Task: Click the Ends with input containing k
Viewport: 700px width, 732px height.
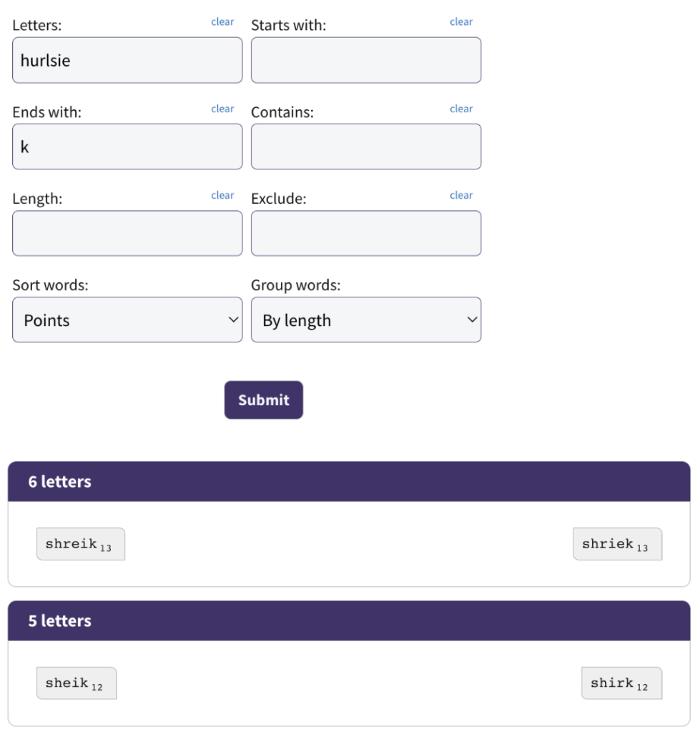Action: 127,147
